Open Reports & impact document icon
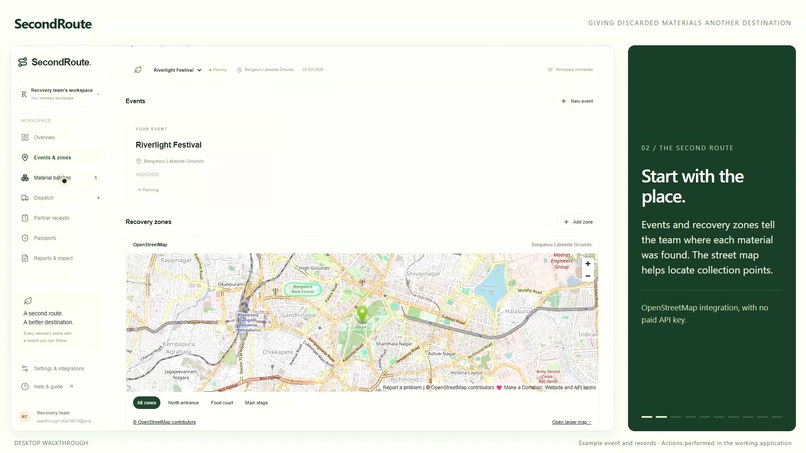Image resolution: width=806 pixels, height=453 pixels. tap(25, 258)
